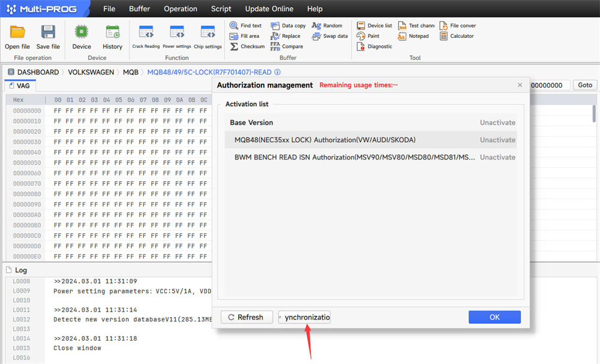Open Power settings function icon

click(177, 32)
